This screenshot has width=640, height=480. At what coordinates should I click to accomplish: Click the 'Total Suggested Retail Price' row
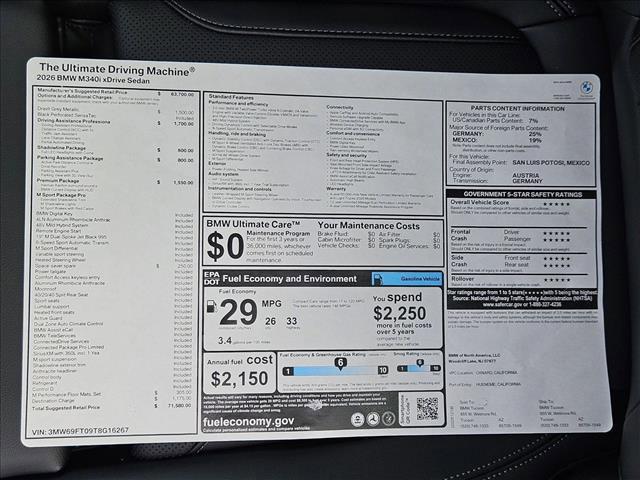[112, 407]
